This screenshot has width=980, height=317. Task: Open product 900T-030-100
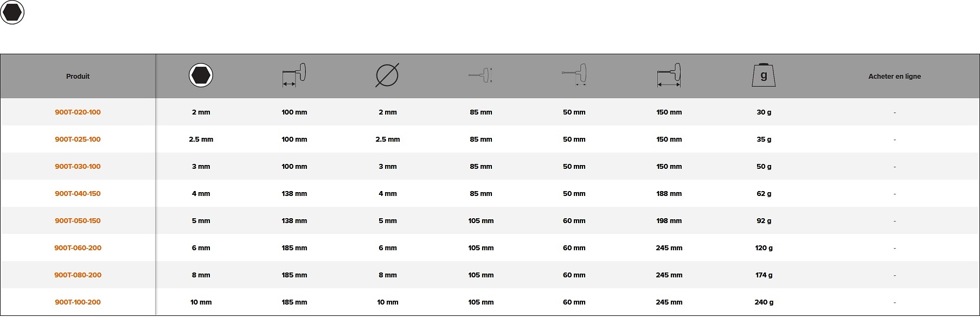tap(78, 167)
